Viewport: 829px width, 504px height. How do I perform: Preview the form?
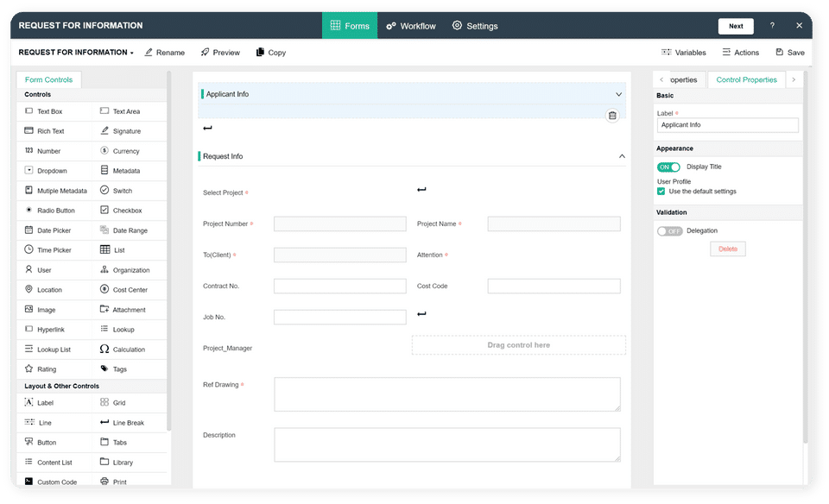click(220, 53)
